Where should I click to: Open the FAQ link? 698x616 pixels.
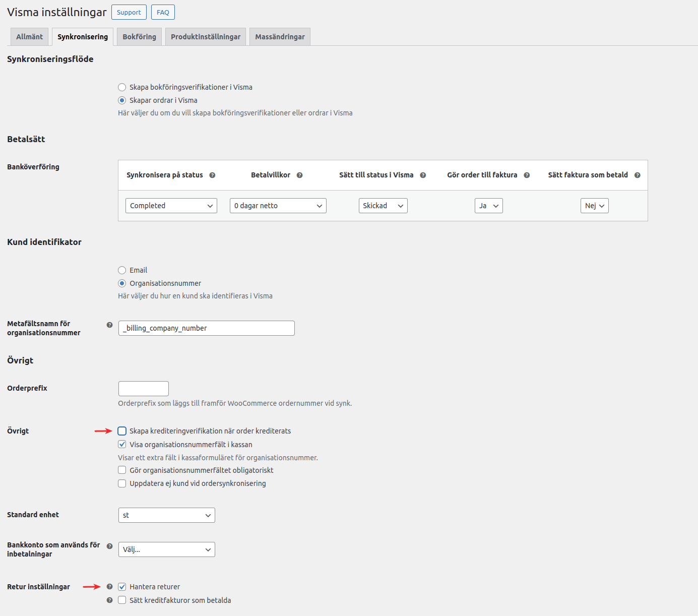tap(163, 12)
